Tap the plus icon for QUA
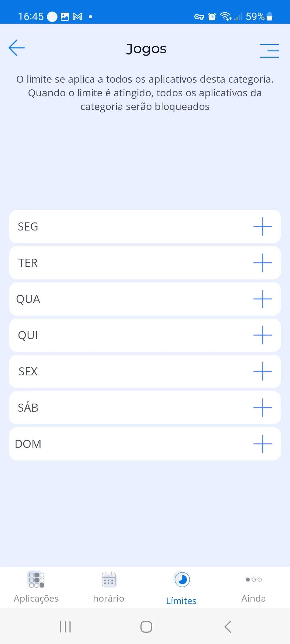The width and height of the screenshot is (290, 644). click(262, 299)
